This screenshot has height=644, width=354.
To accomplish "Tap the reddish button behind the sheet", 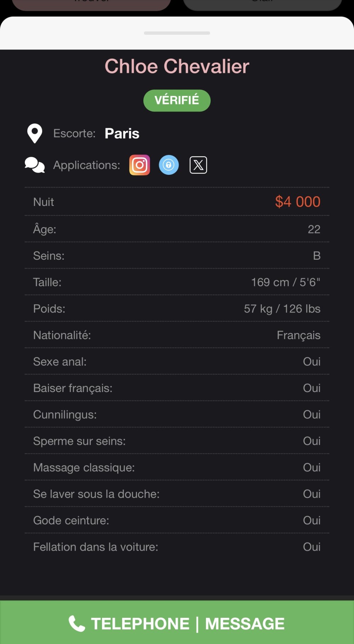I will coord(91,5).
